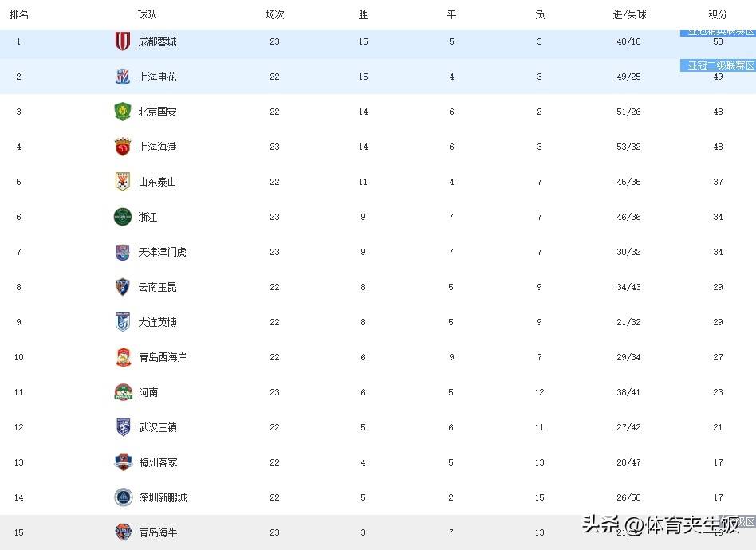This screenshot has height=550, width=756.
Task: Open the 武汉三镇 team name link
Action: pyautogui.click(x=158, y=427)
